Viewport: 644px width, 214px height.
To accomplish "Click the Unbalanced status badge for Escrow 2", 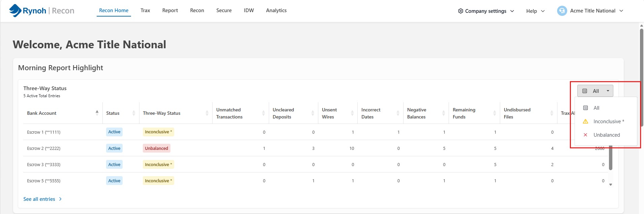I will point(156,148).
